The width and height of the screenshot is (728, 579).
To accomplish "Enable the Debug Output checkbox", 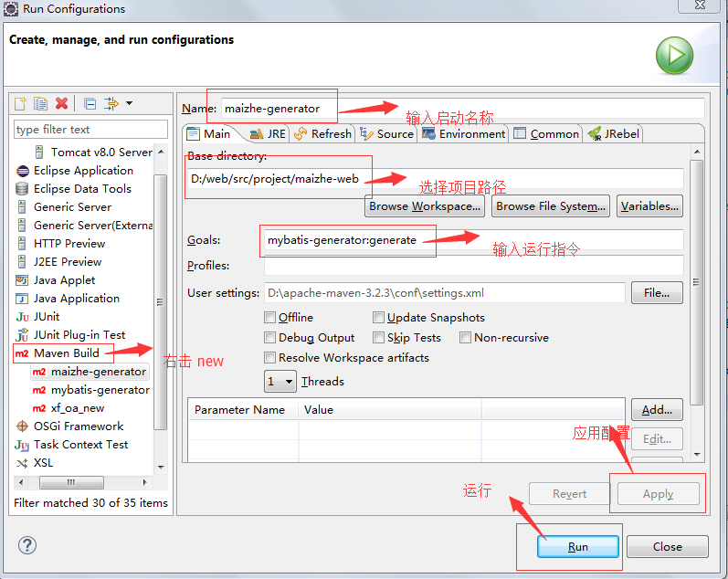I will [x=269, y=338].
